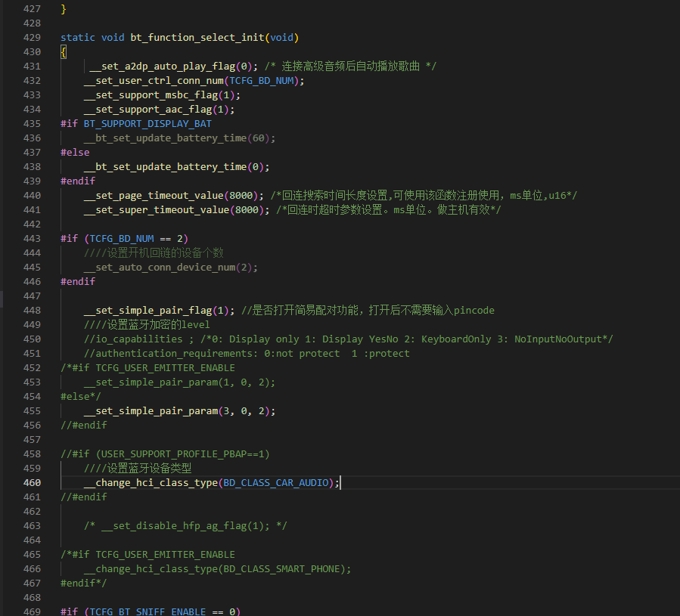Click the closing brace on line 427
Image resolution: width=680 pixels, height=616 pixels.
point(64,9)
